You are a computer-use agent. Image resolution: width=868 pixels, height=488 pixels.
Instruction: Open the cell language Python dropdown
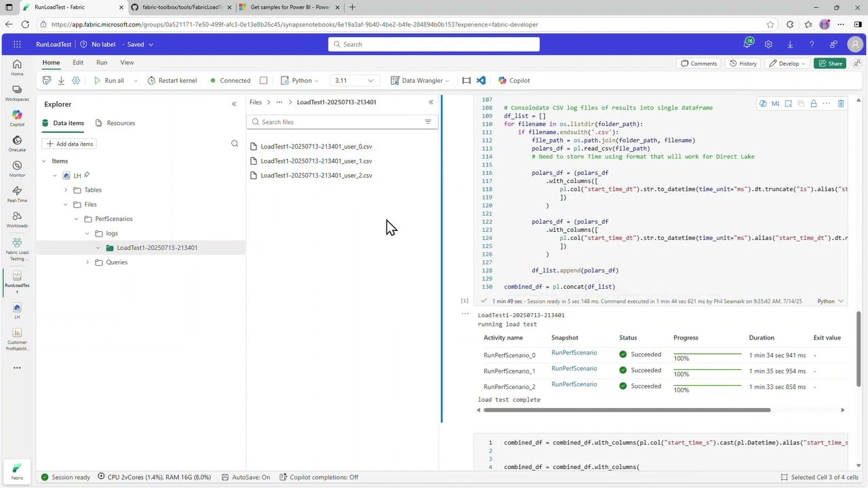(831, 301)
